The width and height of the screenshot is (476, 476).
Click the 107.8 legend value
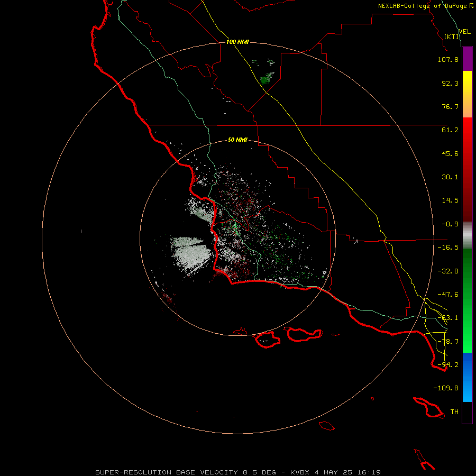(x=448, y=59)
